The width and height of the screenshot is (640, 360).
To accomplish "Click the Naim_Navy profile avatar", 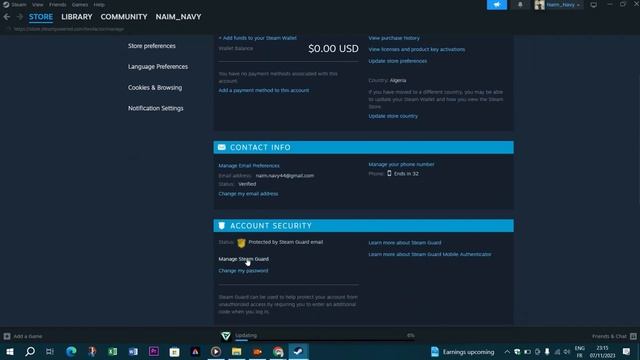I will (x=539, y=4).
